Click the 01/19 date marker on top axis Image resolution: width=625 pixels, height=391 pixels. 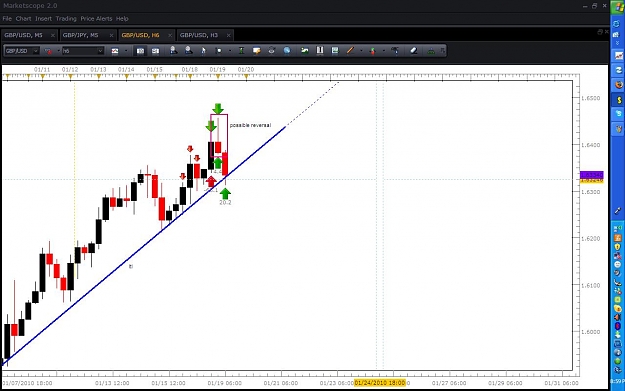coord(218,69)
